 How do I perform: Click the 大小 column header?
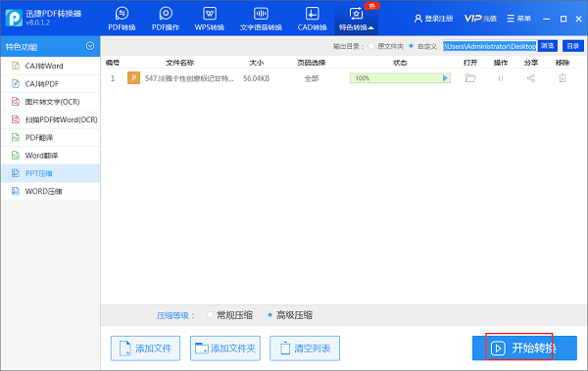(257, 63)
